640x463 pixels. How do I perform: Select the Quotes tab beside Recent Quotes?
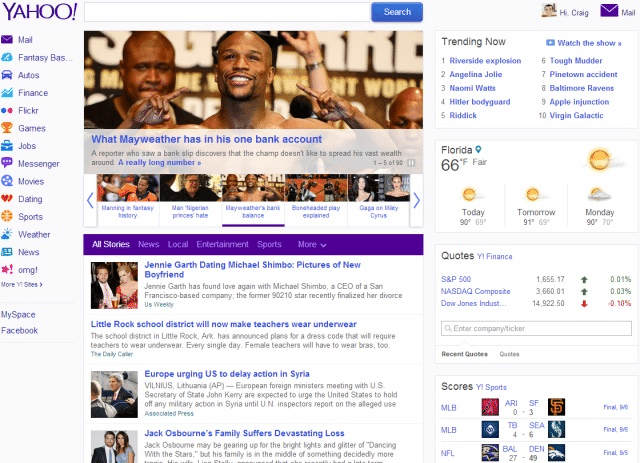[509, 354]
